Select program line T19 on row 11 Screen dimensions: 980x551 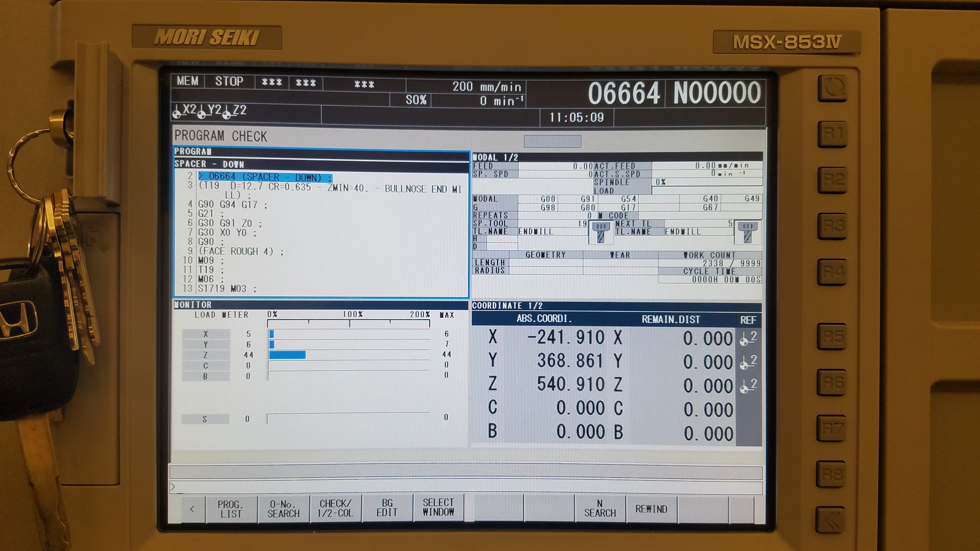click(211, 270)
